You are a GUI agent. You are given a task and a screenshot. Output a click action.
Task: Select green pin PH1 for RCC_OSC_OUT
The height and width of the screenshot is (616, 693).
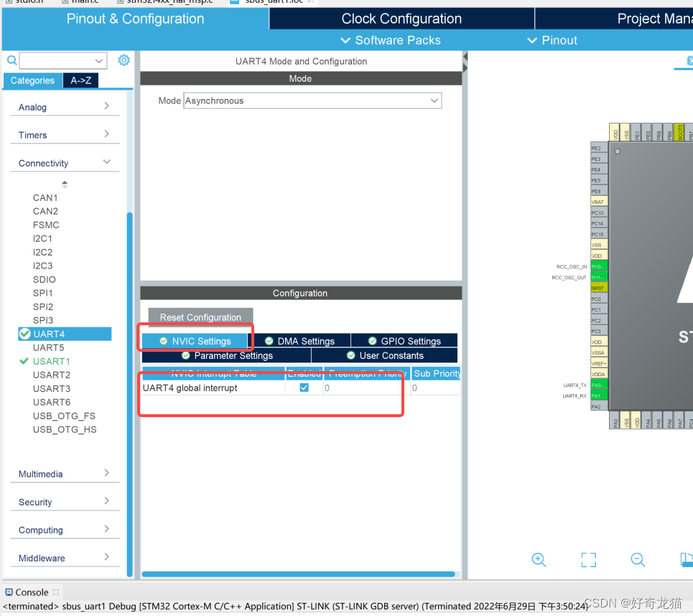599,277
